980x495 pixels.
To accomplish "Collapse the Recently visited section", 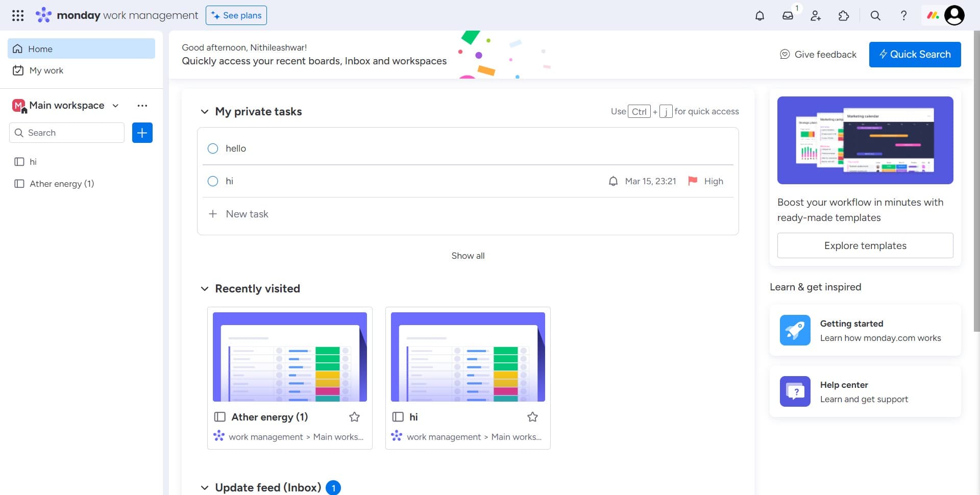I will tap(205, 289).
